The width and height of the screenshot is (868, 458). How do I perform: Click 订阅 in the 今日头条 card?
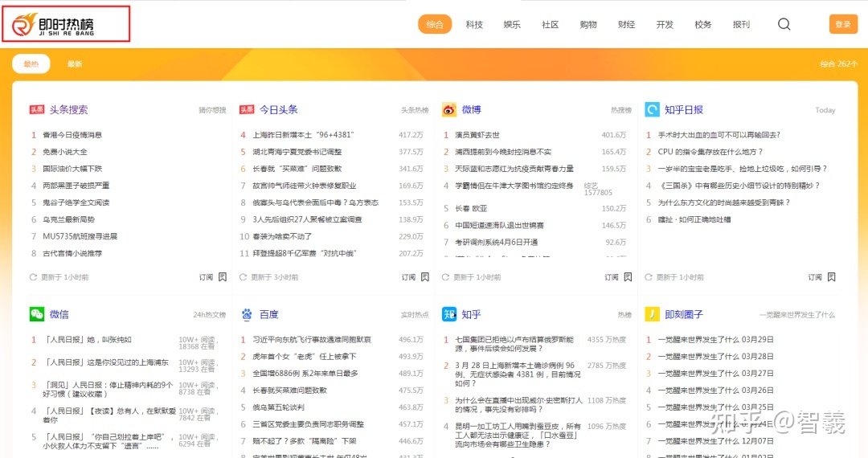click(x=408, y=277)
